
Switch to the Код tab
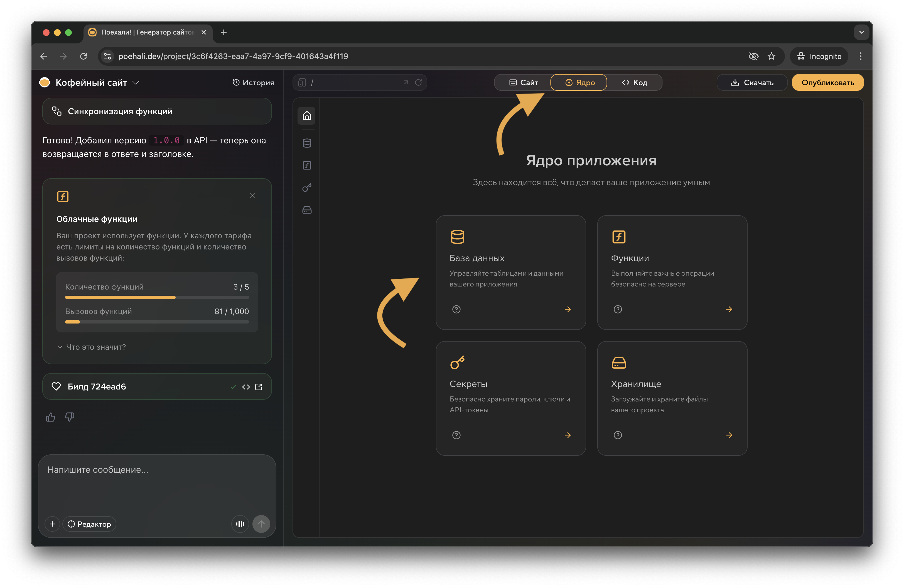(634, 82)
